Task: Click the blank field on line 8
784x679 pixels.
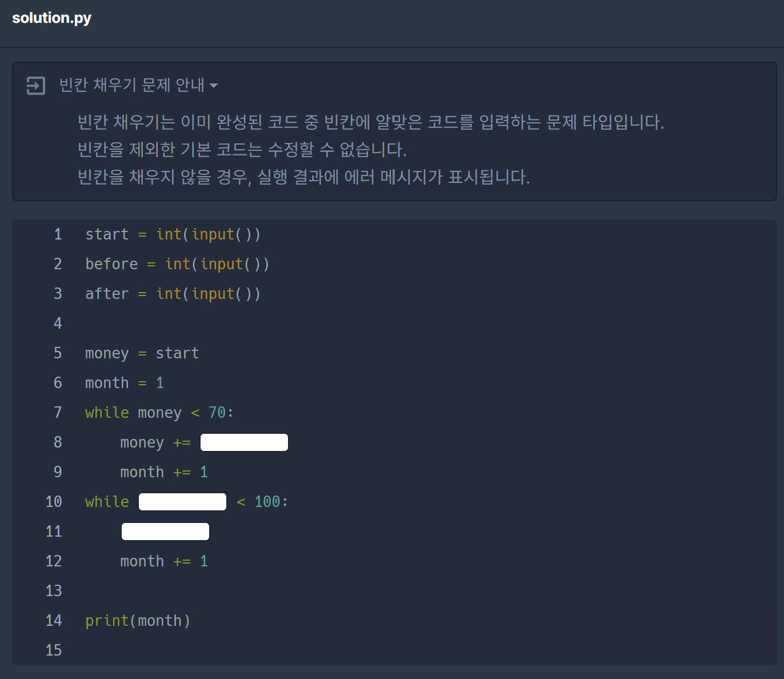Action: (x=244, y=442)
